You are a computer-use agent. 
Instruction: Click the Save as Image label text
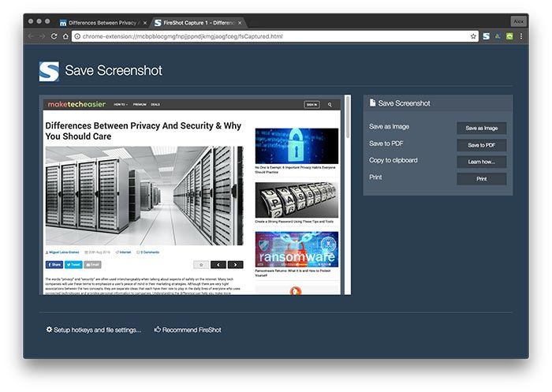[x=389, y=126]
